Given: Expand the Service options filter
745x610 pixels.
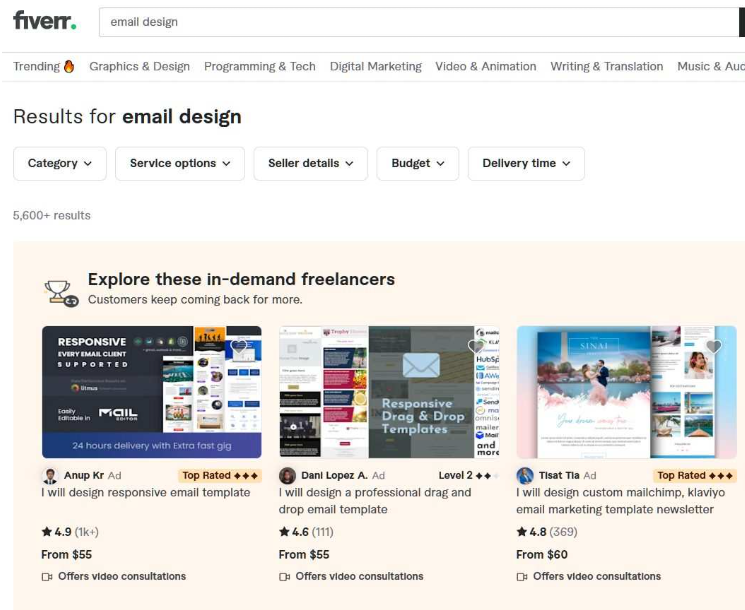Looking at the screenshot, I should click(180, 163).
